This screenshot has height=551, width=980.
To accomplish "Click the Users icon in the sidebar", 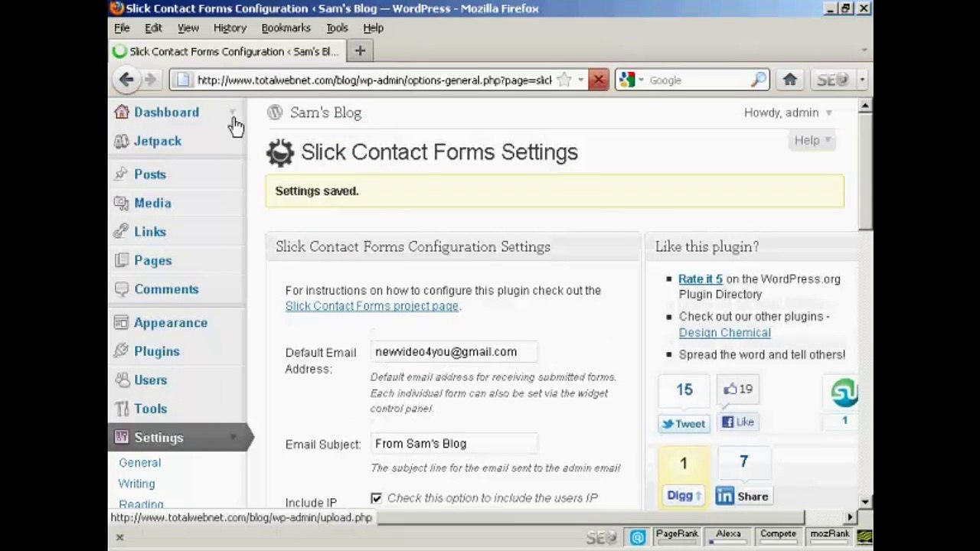I will tap(121, 380).
